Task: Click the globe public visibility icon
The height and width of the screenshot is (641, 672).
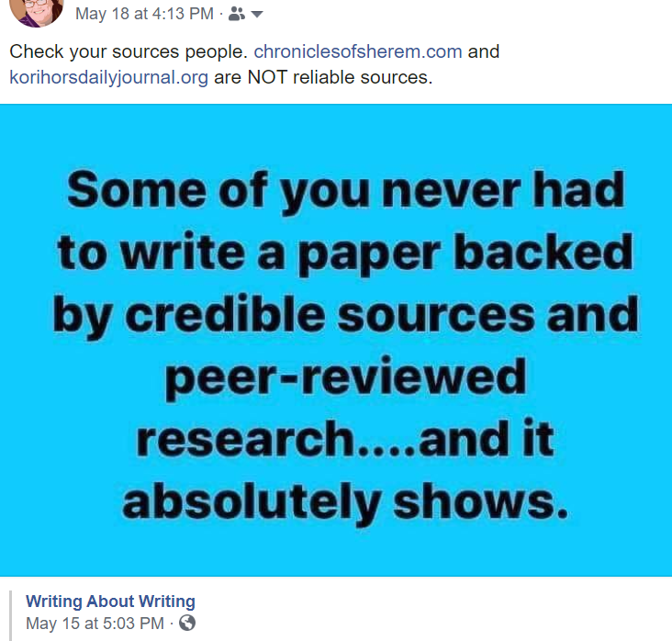Action: tap(187, 623)
